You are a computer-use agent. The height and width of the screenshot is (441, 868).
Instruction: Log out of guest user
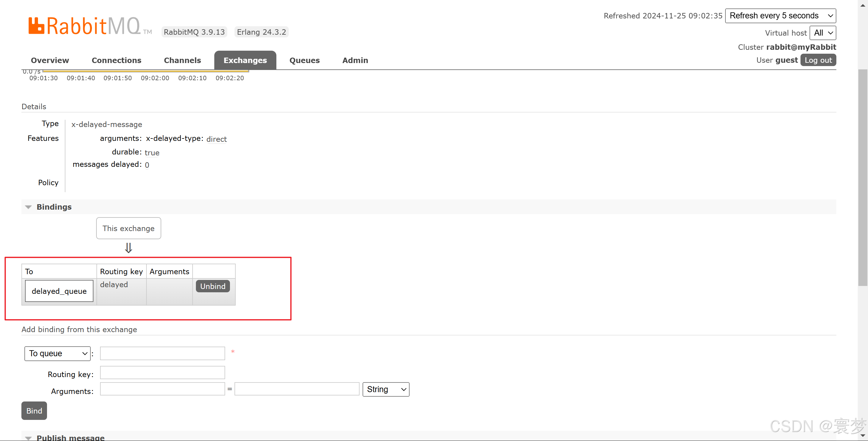click(x=818, y=60)
